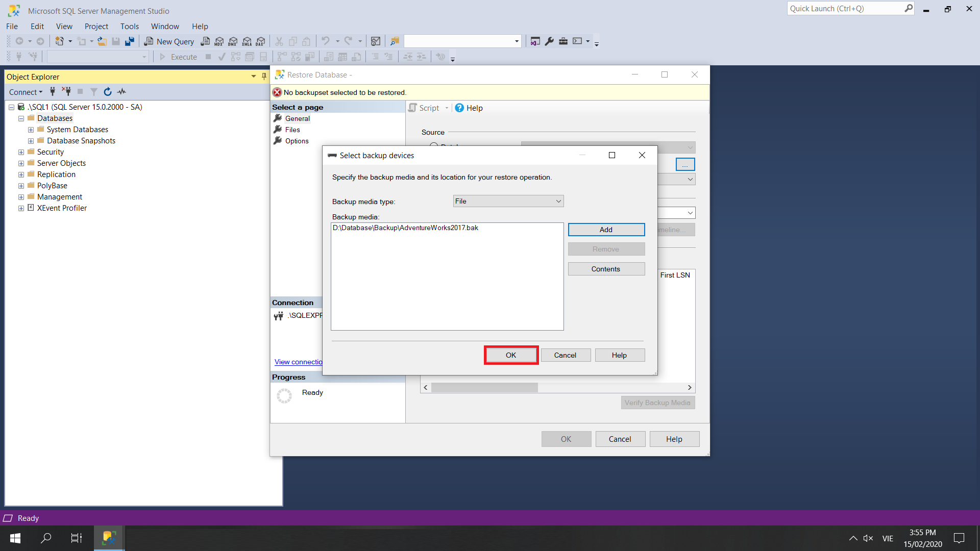Open the Tools menu
The height and width of the screenshot is (551, 980).
(x=129, y=26)
